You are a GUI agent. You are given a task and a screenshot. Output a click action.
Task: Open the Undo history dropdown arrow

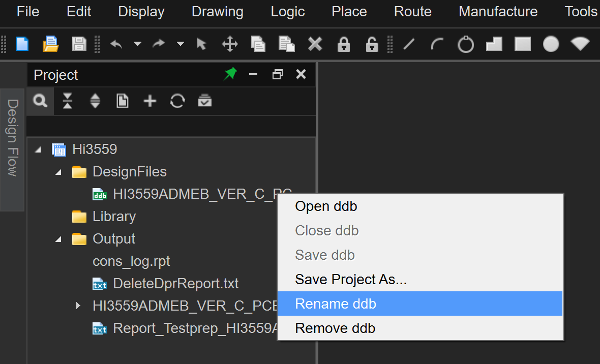click(138, 44)
